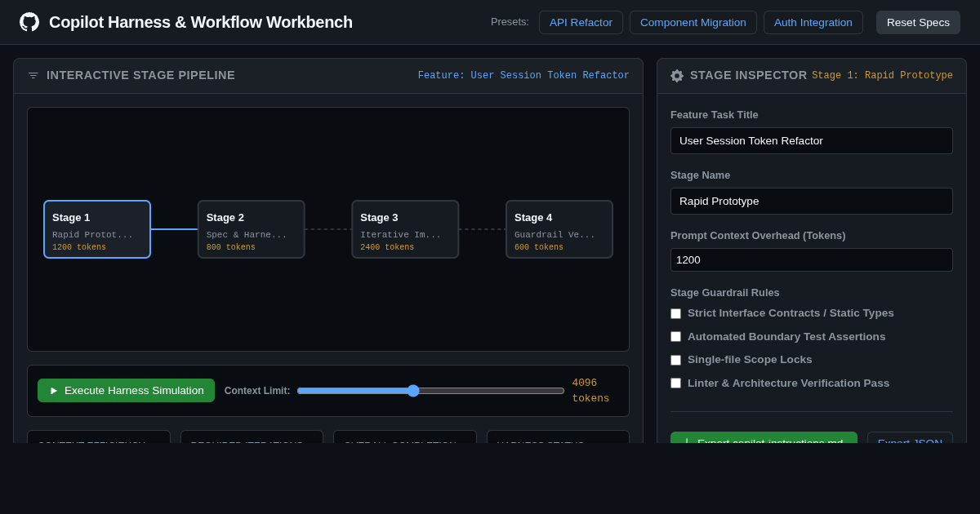
Task: Click the 2400 tokens label in Stage 3
Action: point(387,247)
